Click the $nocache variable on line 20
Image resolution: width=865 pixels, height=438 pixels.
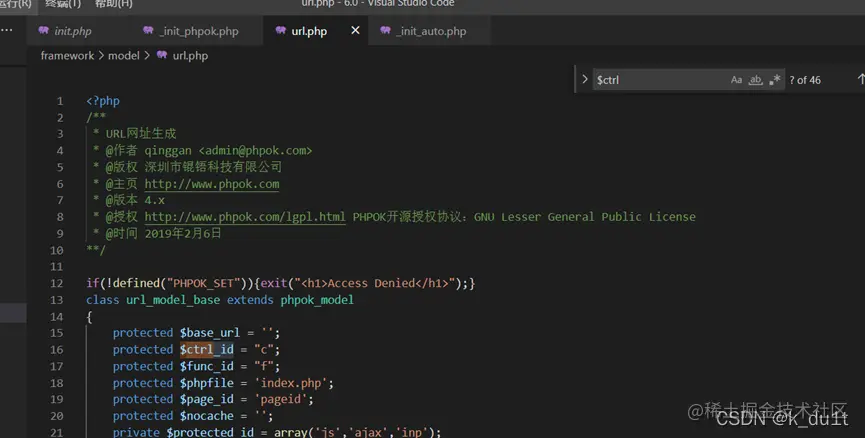(x=207, y=416)
